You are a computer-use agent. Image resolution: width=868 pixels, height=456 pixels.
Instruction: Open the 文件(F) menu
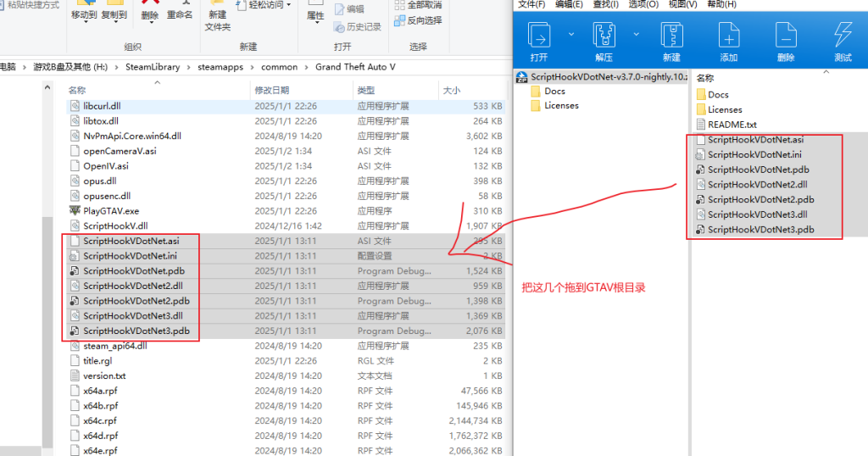tap(531, 4)
